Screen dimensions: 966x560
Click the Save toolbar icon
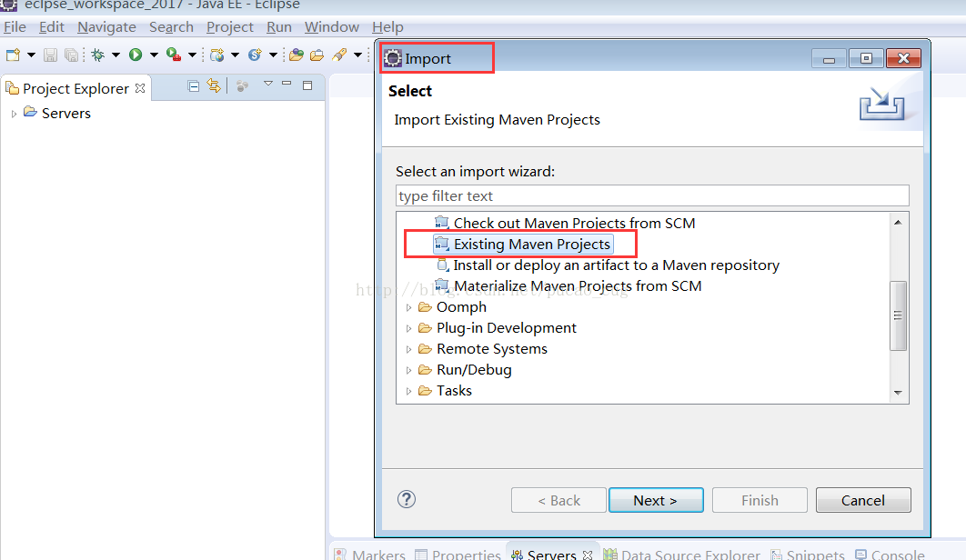51,55
